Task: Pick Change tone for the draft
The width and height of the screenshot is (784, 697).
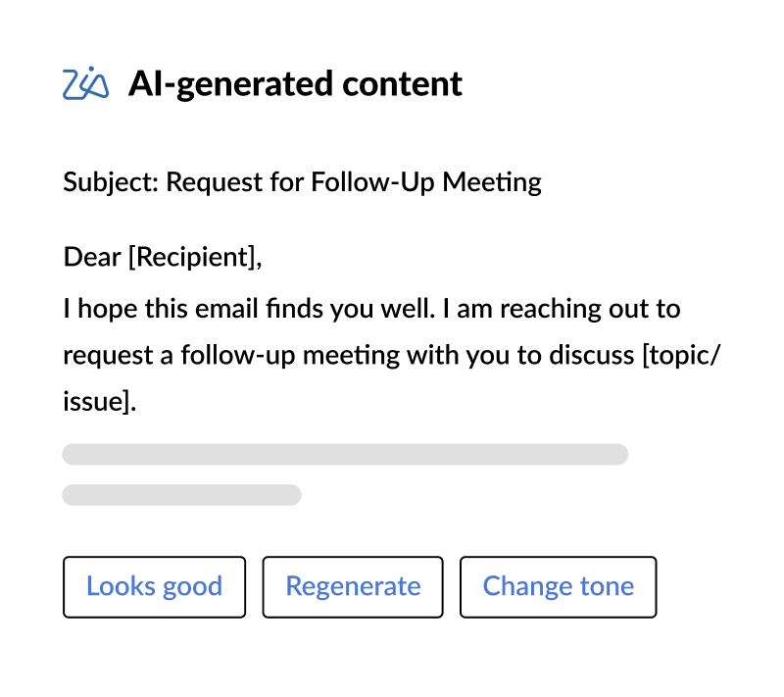Action: click(x=558, y=586)
